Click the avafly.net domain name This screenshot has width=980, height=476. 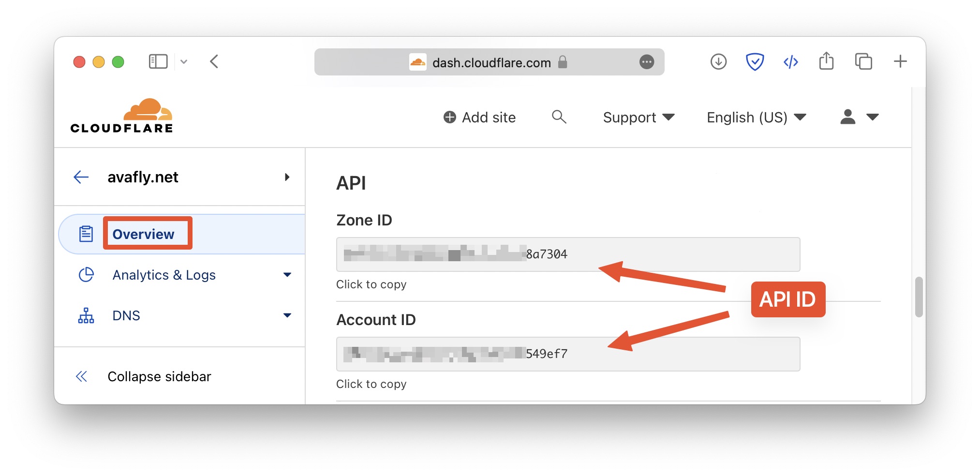(143, 177)
